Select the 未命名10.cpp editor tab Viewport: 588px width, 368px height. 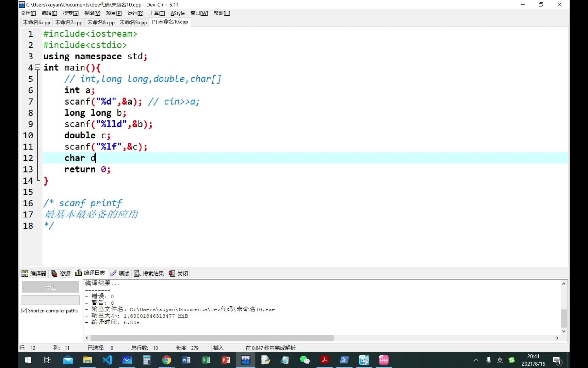pos(170,22)
